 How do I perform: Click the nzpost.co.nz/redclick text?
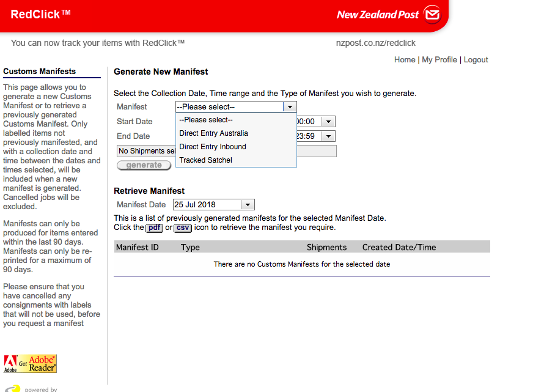click(375, 43)
